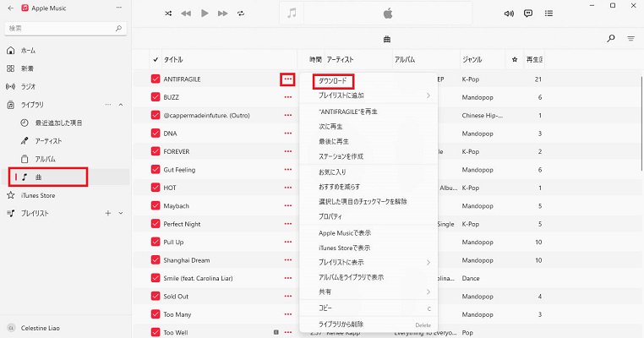The image size is (644, 338).
Task: Sort songs by タイトル column header
Action: [229, 59]
